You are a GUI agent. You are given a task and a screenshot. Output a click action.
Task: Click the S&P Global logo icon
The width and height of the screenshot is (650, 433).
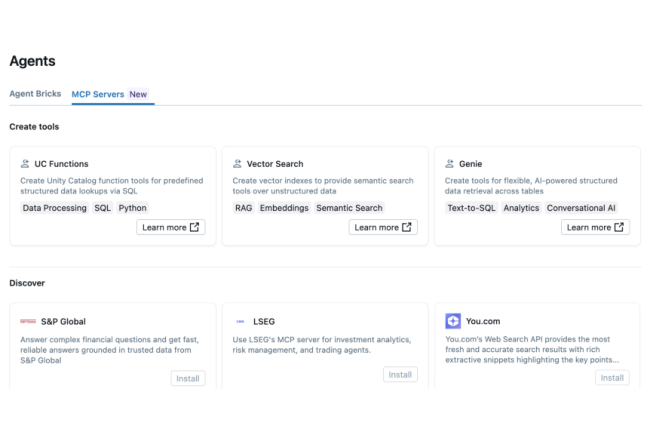click(27, 321)
